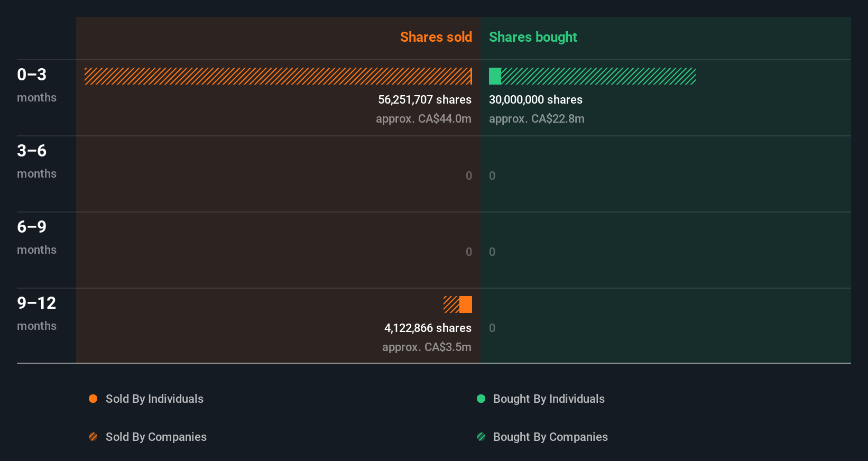The width and height of the screenshot is (868, 461).
Task: Click the sold zero in 6–9 months row
Action: (469, 252)
